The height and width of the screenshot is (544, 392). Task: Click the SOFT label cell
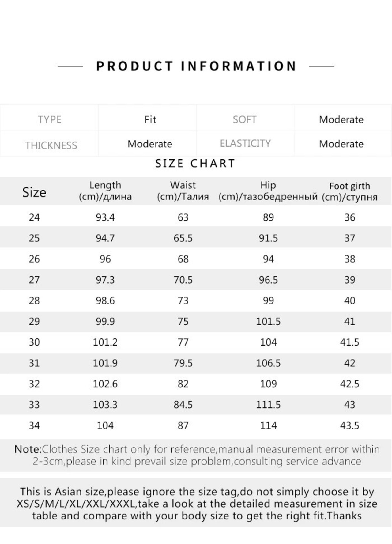coord(245,119)
